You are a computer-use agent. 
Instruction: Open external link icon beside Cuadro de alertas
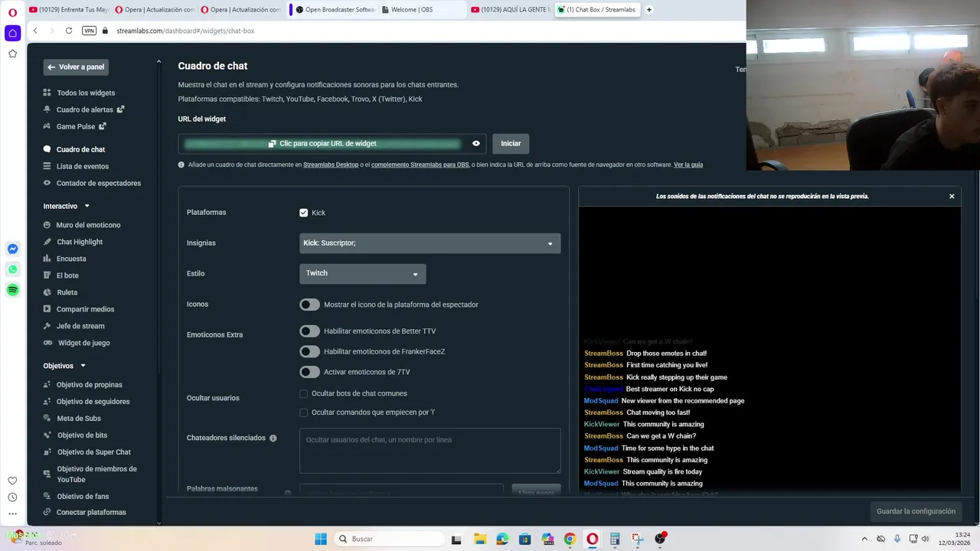[x=120, y=109]
